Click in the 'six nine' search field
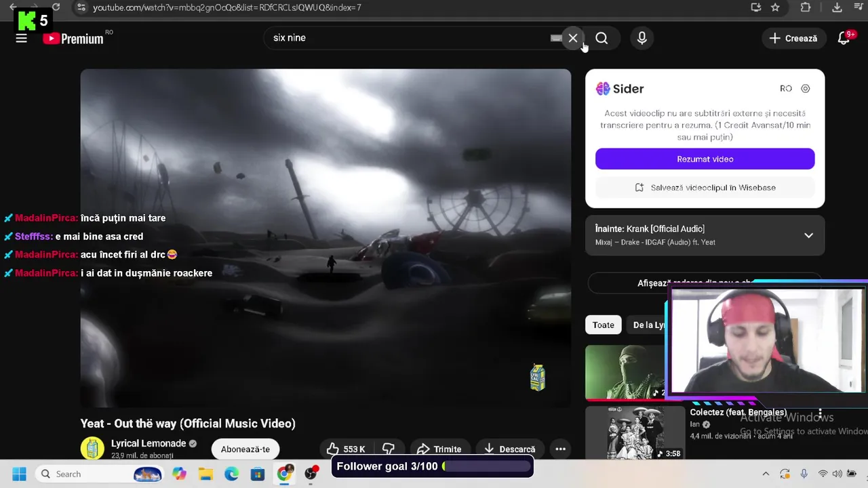Screen dimensions: 868x488 (407, 38)
